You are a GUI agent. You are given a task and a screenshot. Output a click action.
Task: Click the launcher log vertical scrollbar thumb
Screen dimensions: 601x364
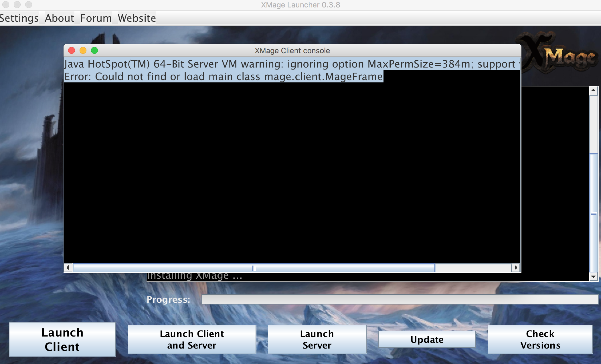pyautogui.click(x=594, y=213)
